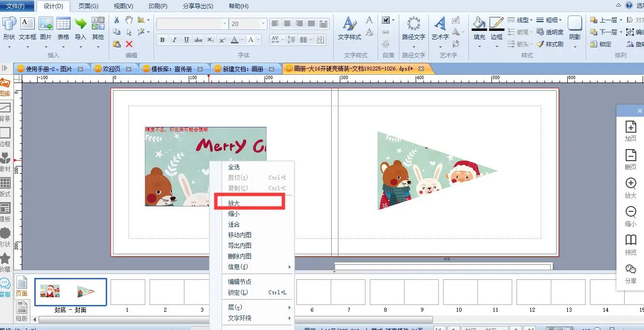Open the font name dropdown
This screenshot has height=330, width=644.
click(x=224, y=24)
